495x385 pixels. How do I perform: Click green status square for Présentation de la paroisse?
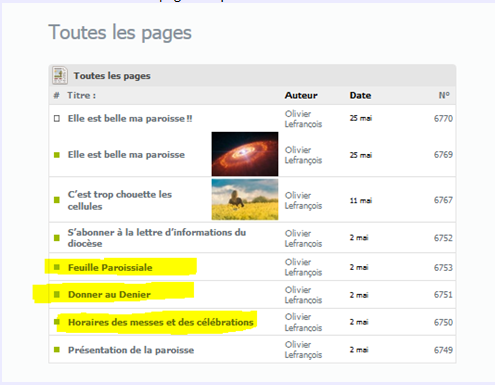coord(57,350)
